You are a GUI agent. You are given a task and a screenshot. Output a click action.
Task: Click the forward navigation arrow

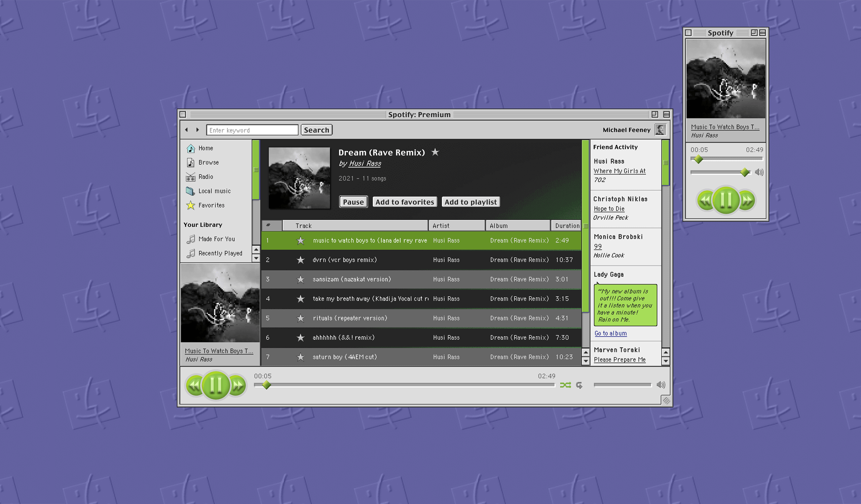[x=198, y=130]
